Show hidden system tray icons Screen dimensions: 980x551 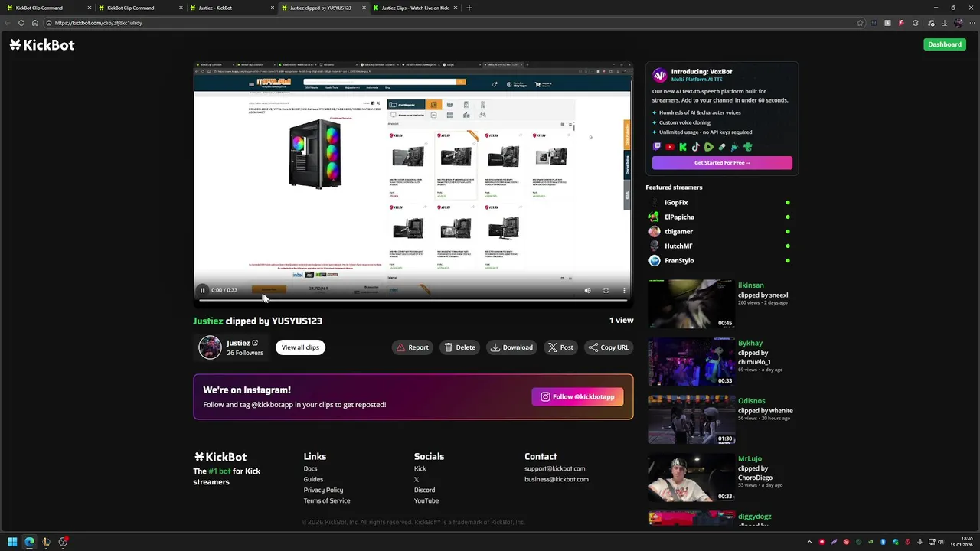(809, 542)
